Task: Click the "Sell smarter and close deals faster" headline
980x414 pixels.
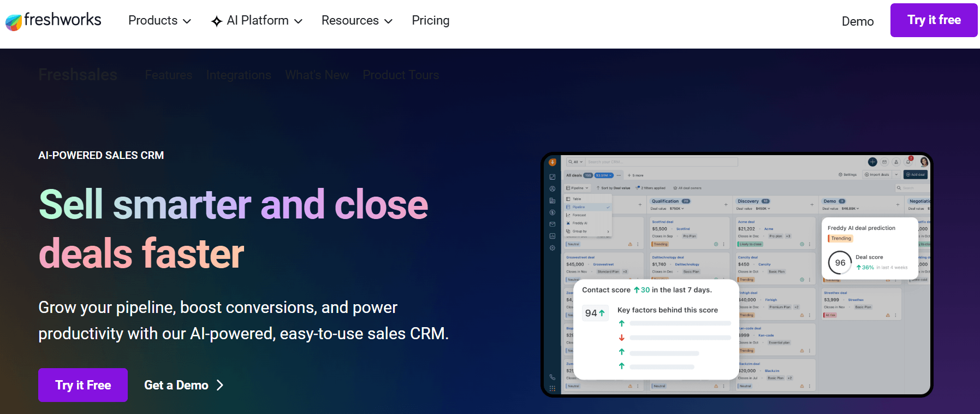Action: coord(234,229)
